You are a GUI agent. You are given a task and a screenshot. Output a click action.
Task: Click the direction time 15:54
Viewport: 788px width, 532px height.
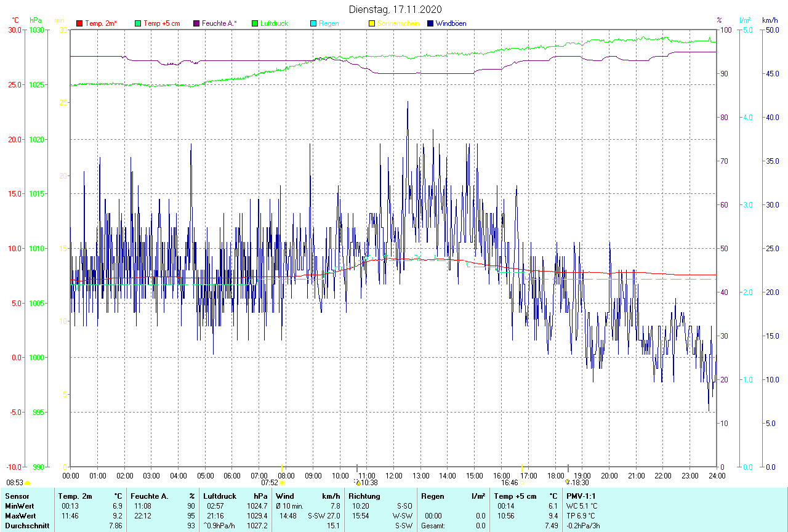click(361, 516)
